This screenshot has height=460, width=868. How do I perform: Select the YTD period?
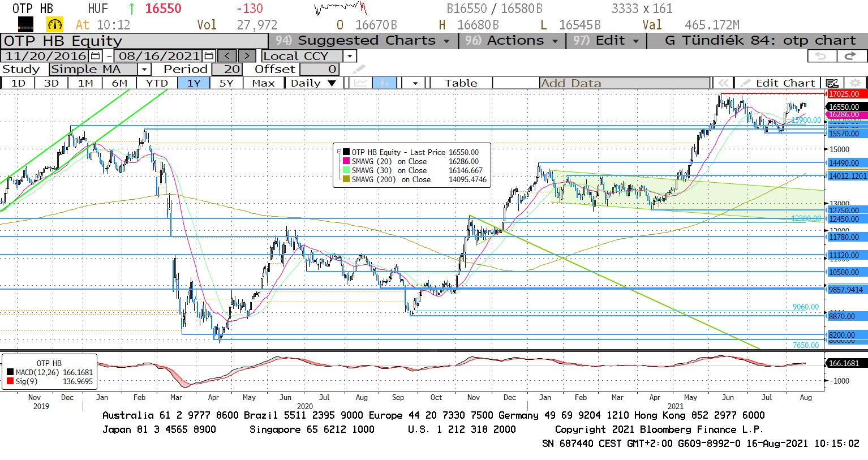[157, 83]
